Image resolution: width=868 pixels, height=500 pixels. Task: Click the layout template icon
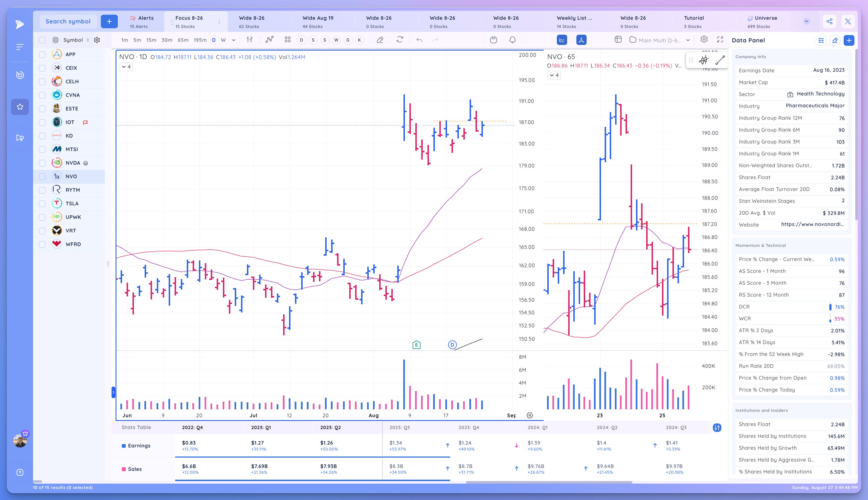pyautogui.click(x=618, y=40)
